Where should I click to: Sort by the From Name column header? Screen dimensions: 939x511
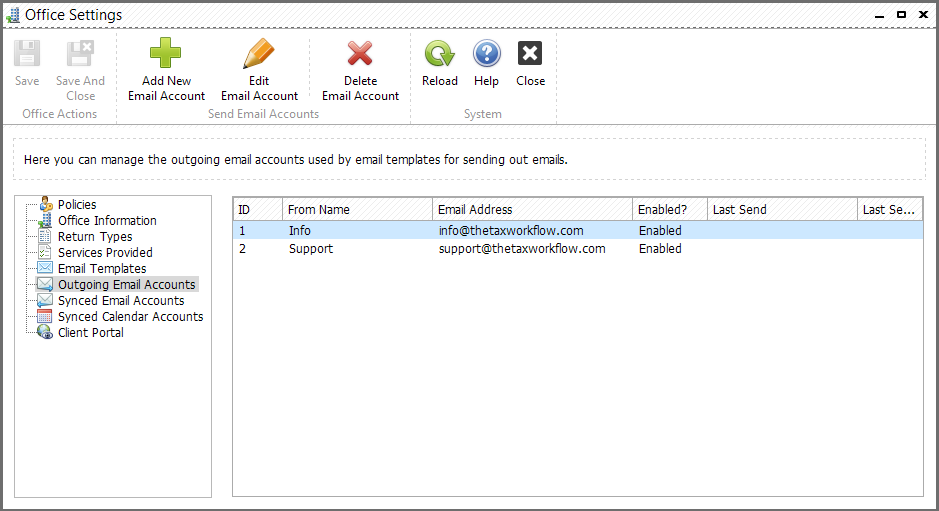point(357,209)
